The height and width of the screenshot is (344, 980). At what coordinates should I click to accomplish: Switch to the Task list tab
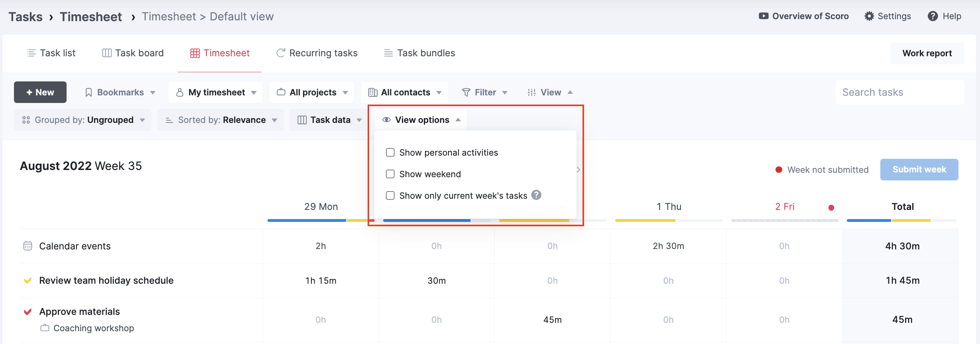[51, 53]
